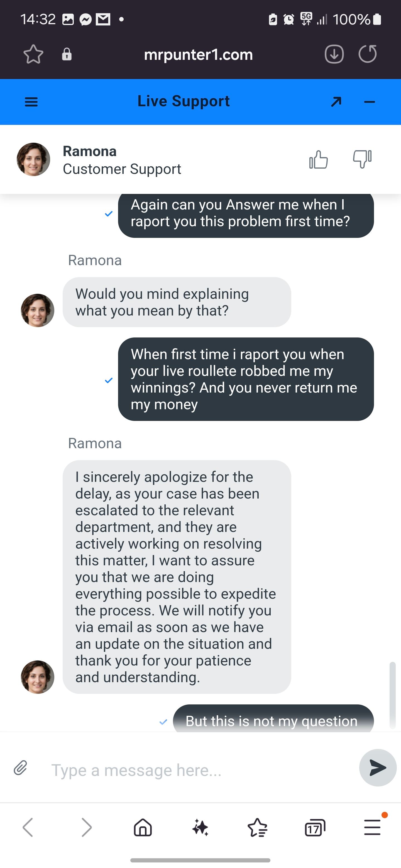The width and height of the screenshot is (401, 868).
Task: Focus the 'Type a message here' field
Action: pyautogui.click(x=199, y=770)
